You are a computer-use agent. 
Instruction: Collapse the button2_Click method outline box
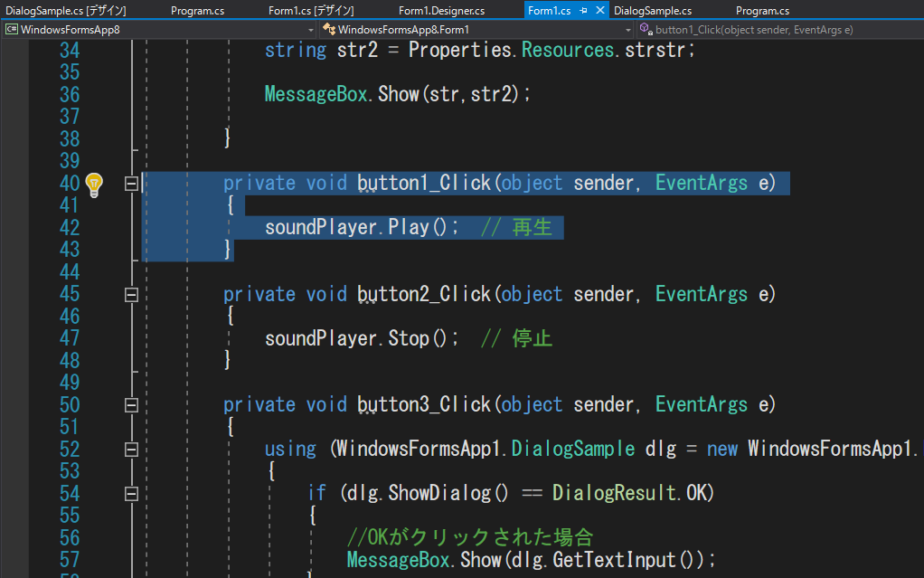click(x=131, y=295)
